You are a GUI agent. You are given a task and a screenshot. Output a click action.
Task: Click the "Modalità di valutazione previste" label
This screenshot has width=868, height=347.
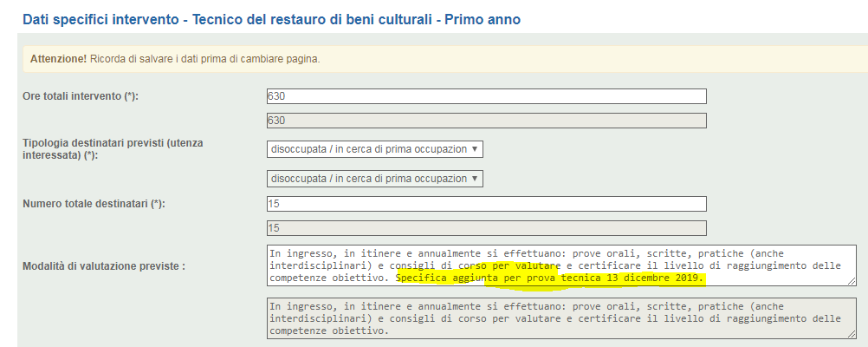104,266
